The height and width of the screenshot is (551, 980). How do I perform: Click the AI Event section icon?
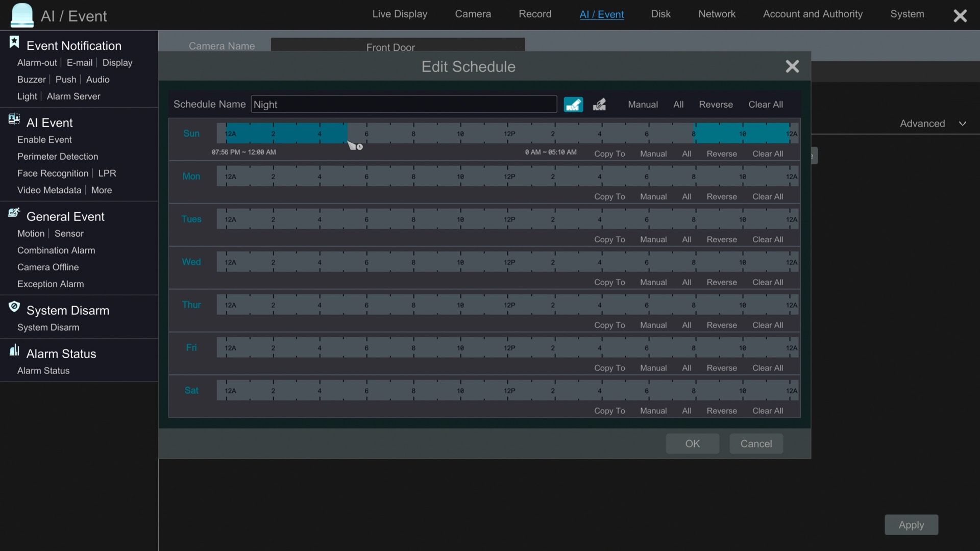pyautogui.click(x=14, y=119)
